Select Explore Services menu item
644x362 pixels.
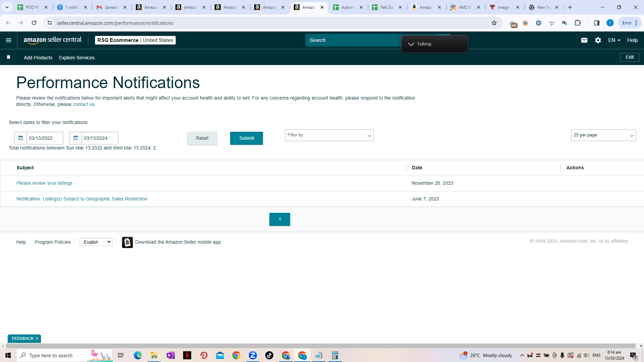pyautogui.click(x=77, y=58)
